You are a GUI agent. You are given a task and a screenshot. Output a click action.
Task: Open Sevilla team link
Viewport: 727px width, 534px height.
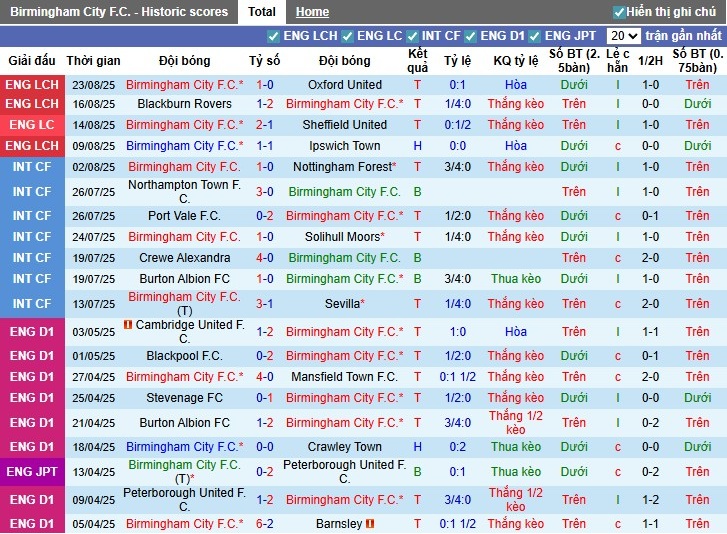pyautogui.click(x=342, y=304)
